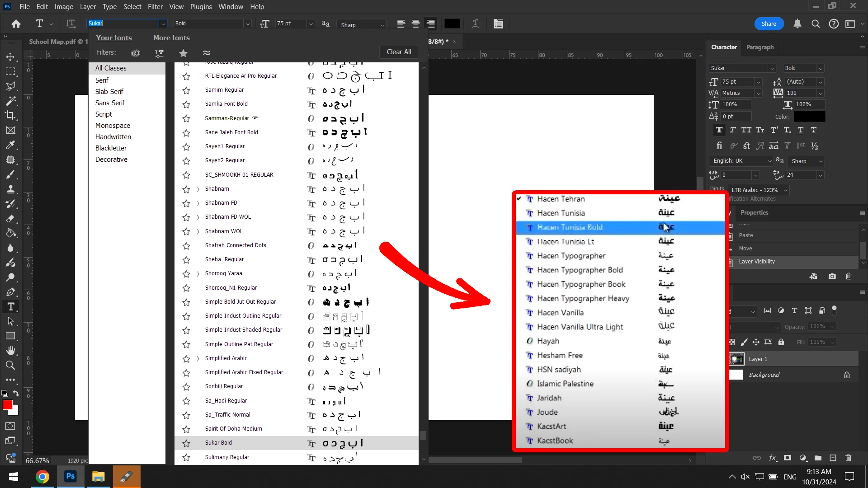Click the Share button
868x488 pixels.
(x=769, y=24)
